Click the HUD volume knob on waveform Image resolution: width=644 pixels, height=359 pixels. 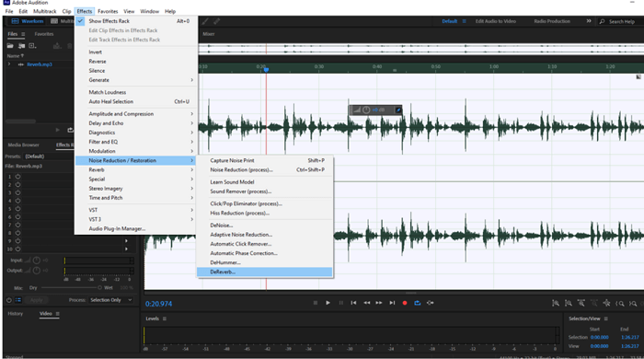coord(366,110)
